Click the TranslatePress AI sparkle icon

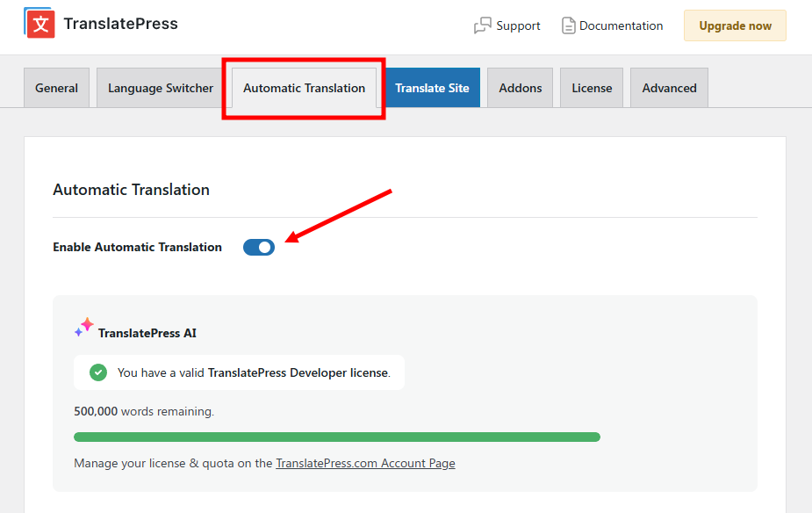pyautogui.click(x=83, y=328)
